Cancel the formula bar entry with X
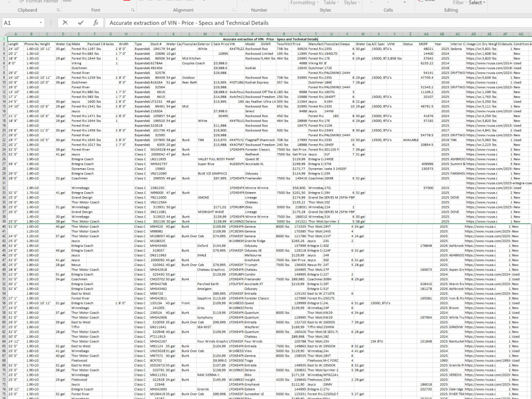This screenshot has height=399, width=532. pyautogui.click(x=65, y=23)
